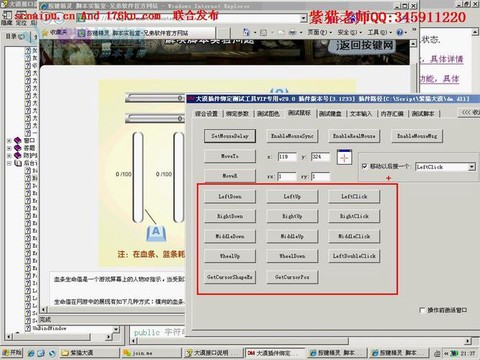Click the EnableRealMouse button
Viewport: 480px width, 360px height.
coord(354,136)
